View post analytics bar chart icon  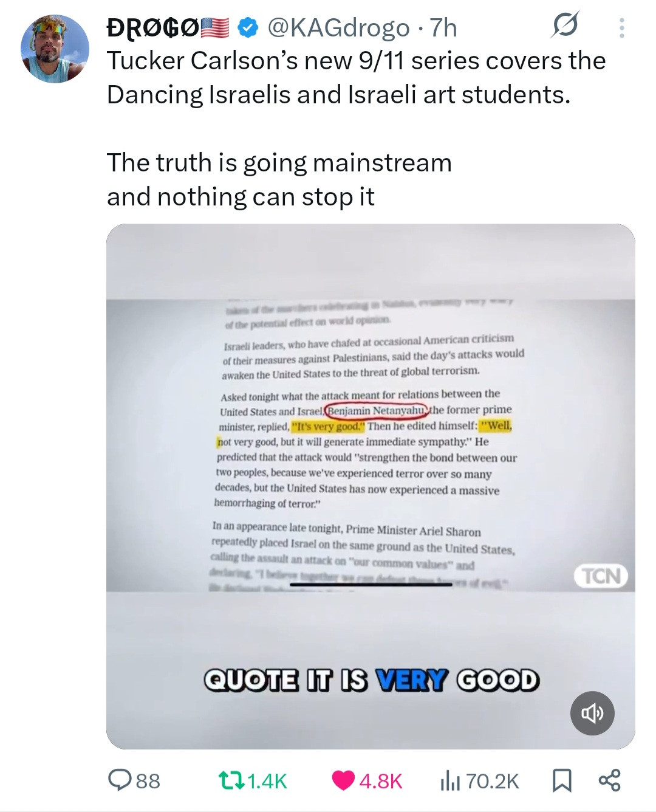pos(450,780)
